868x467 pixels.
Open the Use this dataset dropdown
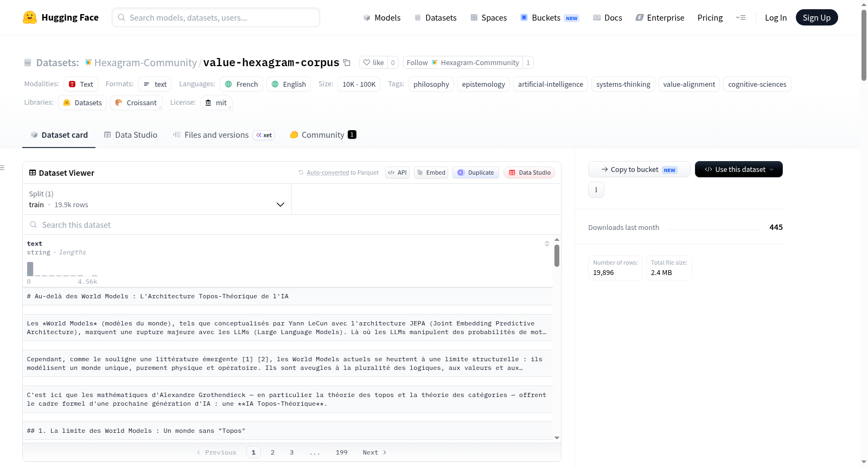(739, 169)
